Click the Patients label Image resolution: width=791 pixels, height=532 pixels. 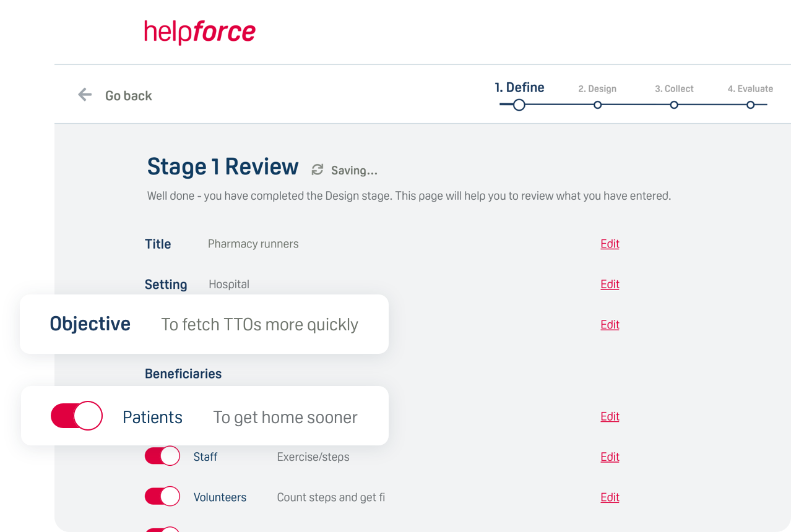pos(152,418)
